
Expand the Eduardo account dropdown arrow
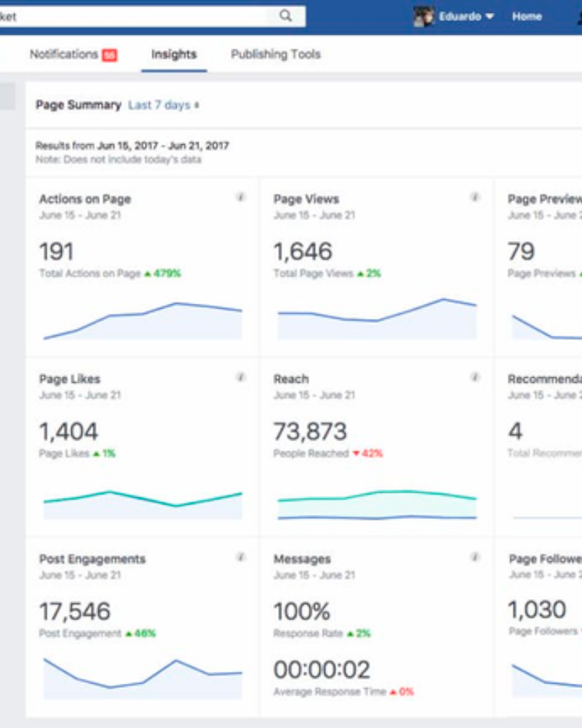489,16
